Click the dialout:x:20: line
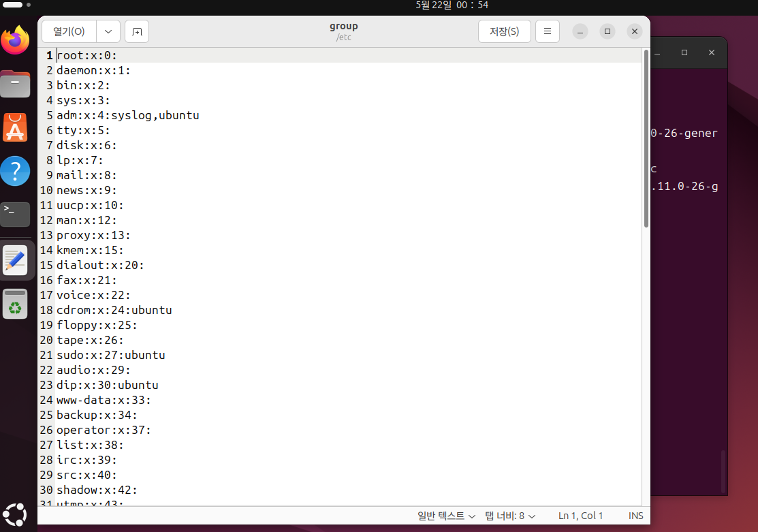The width and height of the screenshot is (758, 532). [x=100, y=266]
